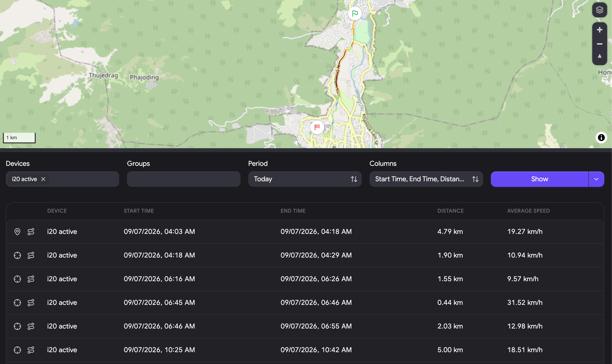
Task: Click the Distance column header
Action: 450,211
